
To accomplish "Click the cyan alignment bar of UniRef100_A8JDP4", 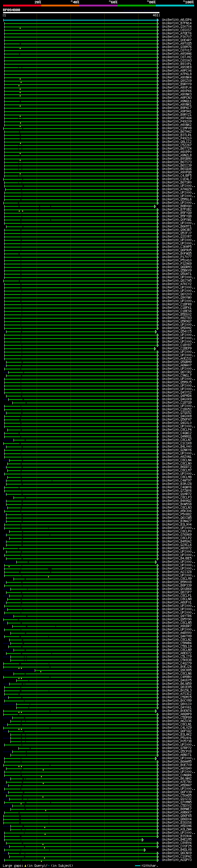I will [x=81, y=20].
